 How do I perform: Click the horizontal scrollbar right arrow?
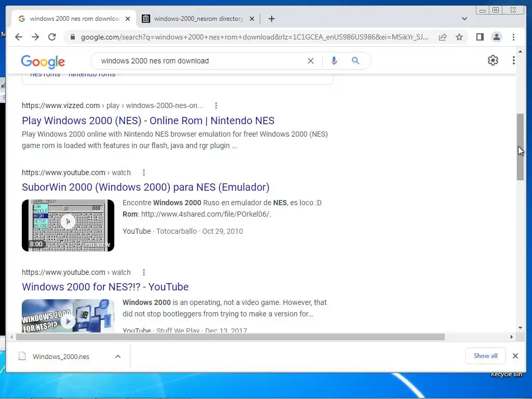pos(512,337)
